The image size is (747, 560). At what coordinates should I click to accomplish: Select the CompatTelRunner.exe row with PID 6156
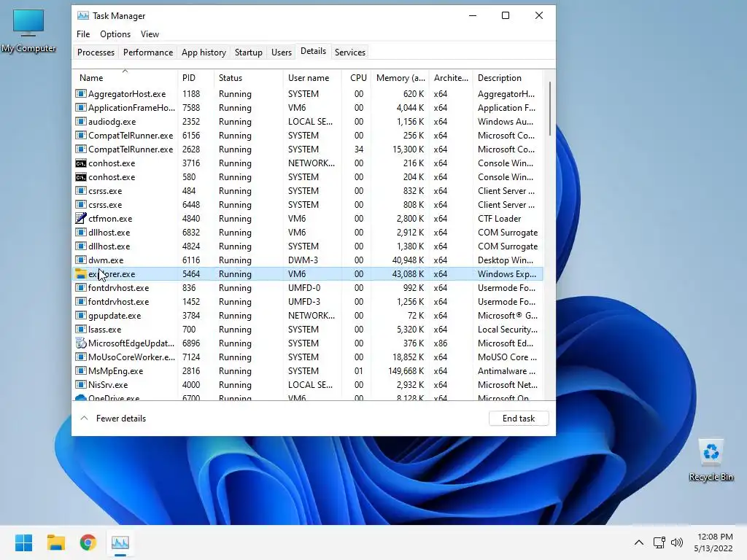coord(308,136)
